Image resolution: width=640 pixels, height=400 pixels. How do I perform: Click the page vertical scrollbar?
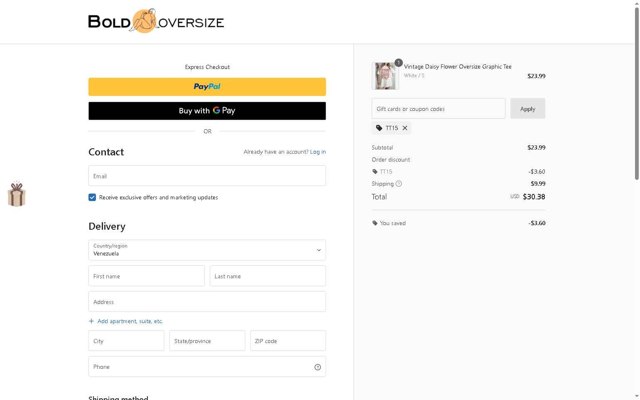pyautogui.click(x=637, y=94)
